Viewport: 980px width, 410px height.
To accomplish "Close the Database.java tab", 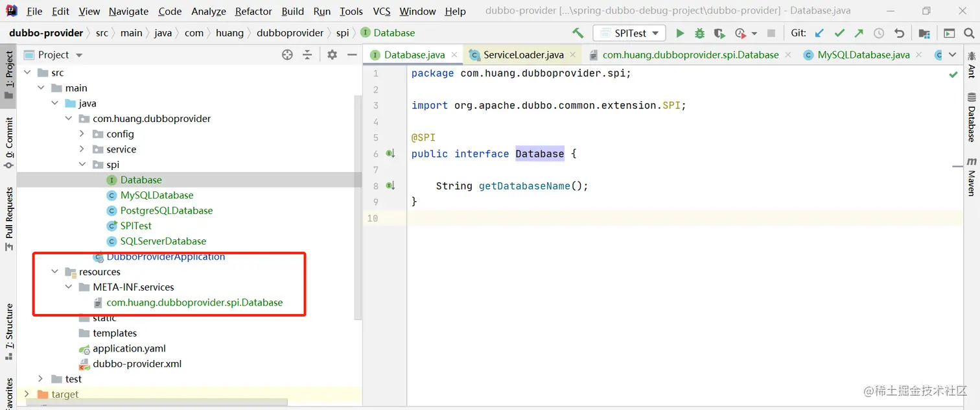I will 454,55.
